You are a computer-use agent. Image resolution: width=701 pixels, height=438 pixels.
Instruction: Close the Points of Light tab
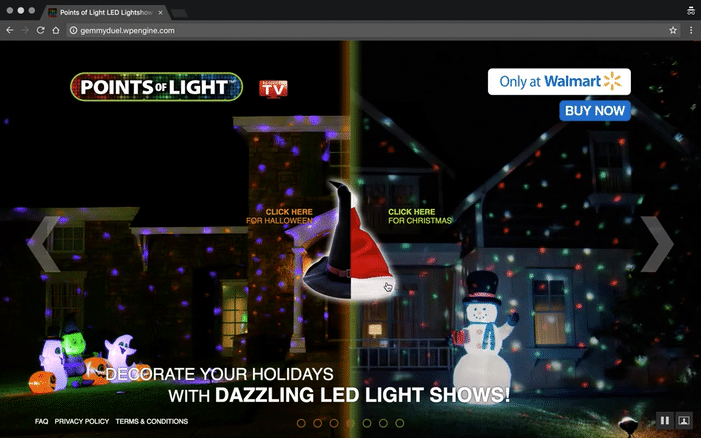pyautogui.click(x=160, y=13)
